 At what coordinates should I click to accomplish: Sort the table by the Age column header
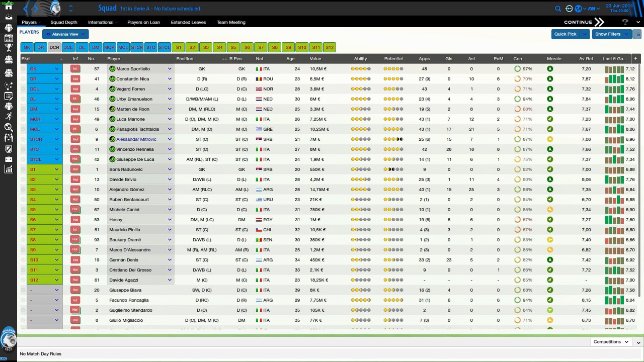[290, 59]
